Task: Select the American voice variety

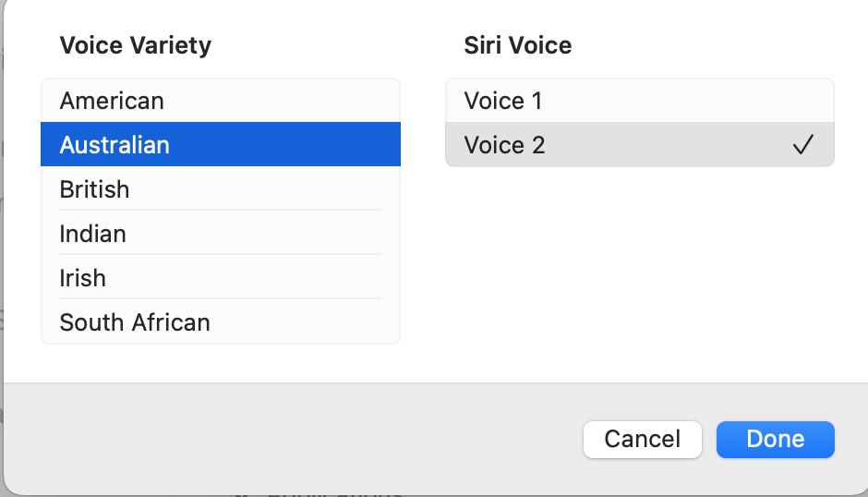Action: [112, 101]
